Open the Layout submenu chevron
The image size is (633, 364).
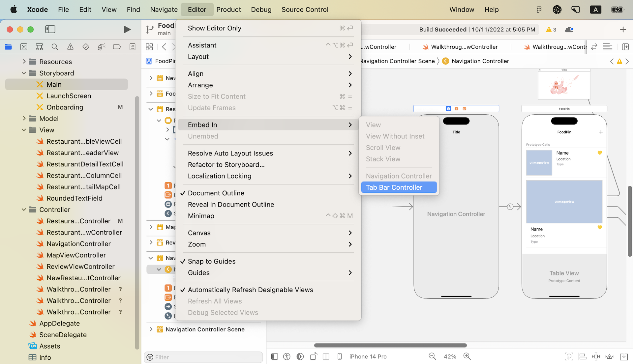350,57
